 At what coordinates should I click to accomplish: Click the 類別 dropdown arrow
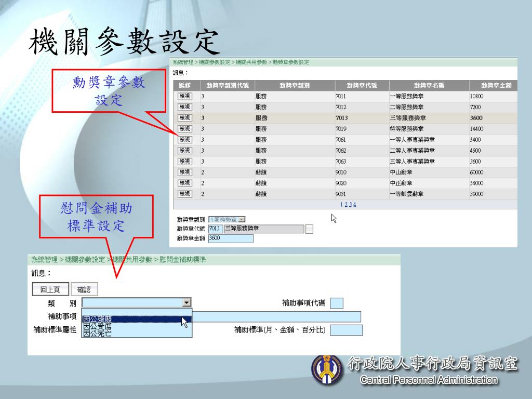pyautogui.click(x=187, y=302)
